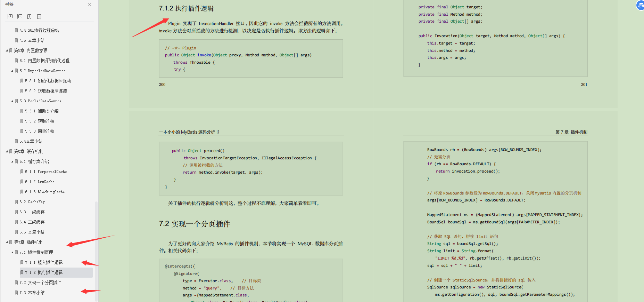Click heading 7.1.2 执行插件逻辑 in document
Image resolution: width=644 pixels, height=302 pixels.
[x=186, y=8]
